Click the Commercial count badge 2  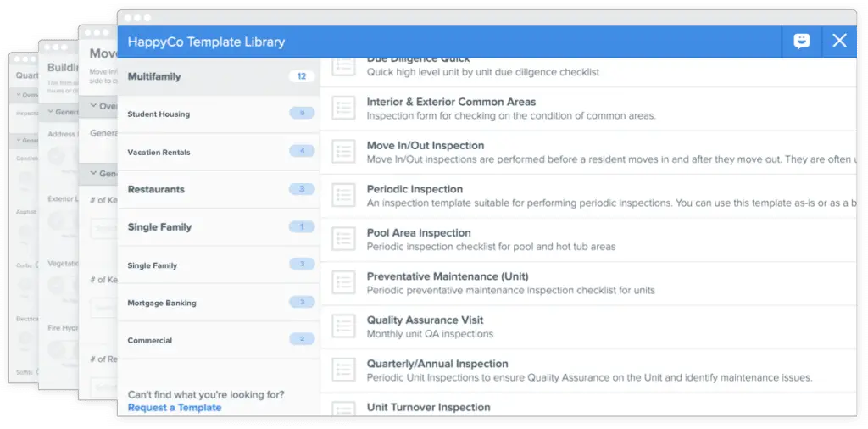(302, 339)
